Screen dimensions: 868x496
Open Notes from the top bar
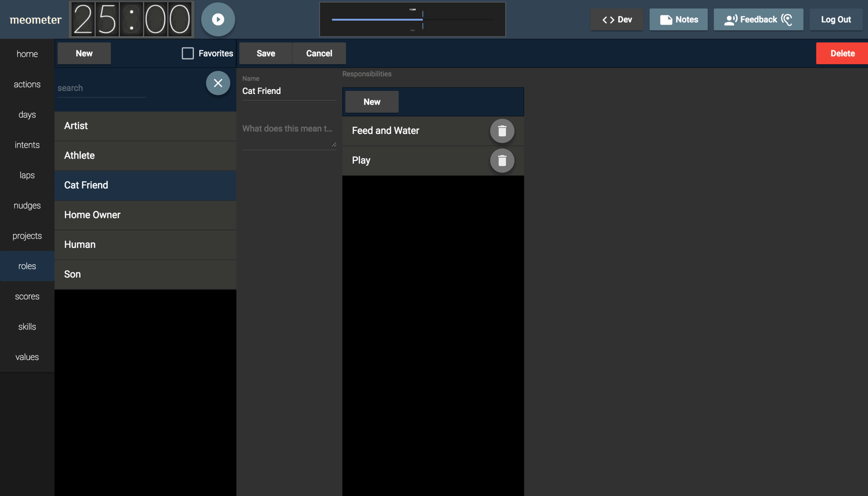pos(678,19)
